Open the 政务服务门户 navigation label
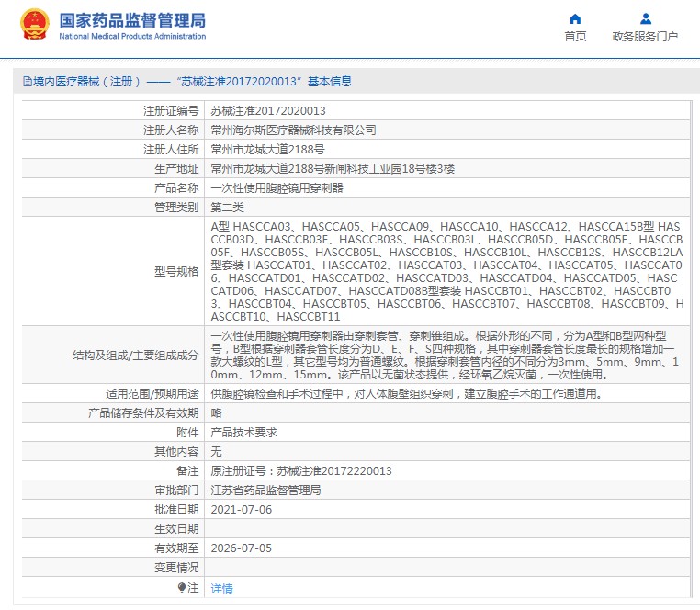The image size is (700, 610). point(645,37)
